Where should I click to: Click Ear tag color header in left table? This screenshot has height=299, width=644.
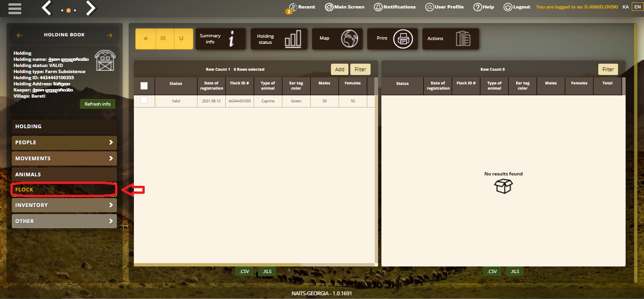pos(296,86)
